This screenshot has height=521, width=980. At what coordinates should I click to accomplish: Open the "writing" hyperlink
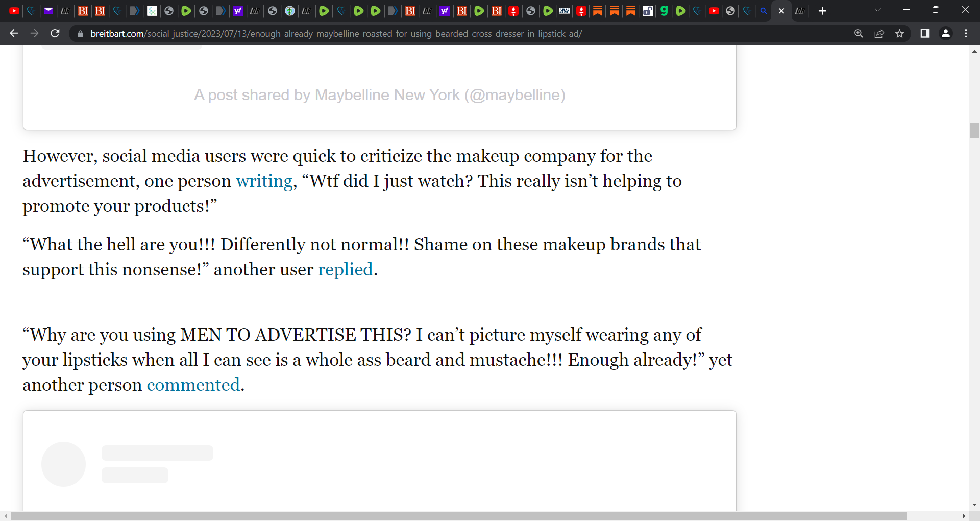[264, 181]
